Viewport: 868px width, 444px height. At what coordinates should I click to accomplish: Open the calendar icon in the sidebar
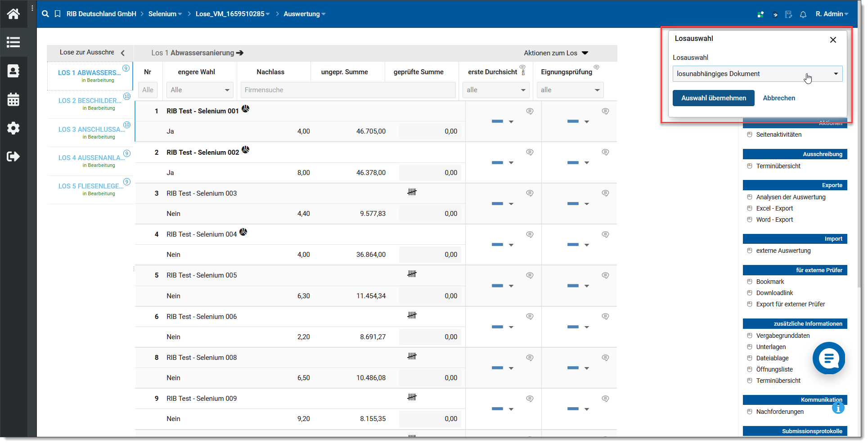(13, 99)
